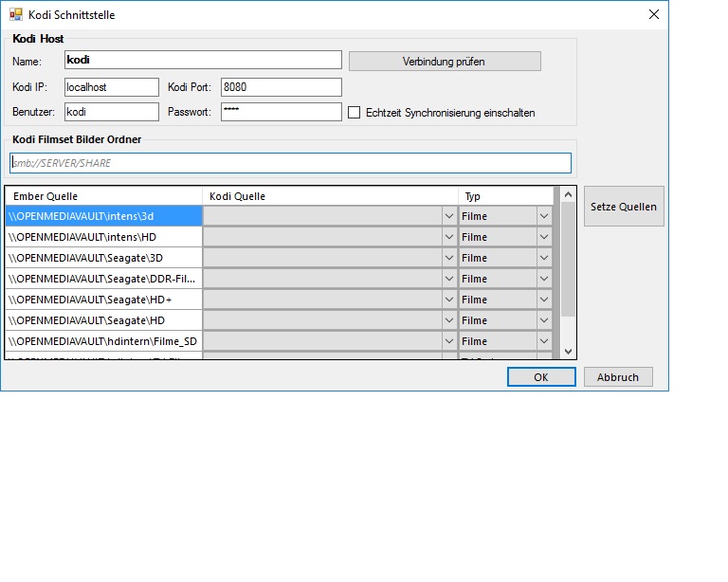Open Typ dropdown for intens\HD row
Image resolution: width=728 pixels, height=582 pixels.
544,237
